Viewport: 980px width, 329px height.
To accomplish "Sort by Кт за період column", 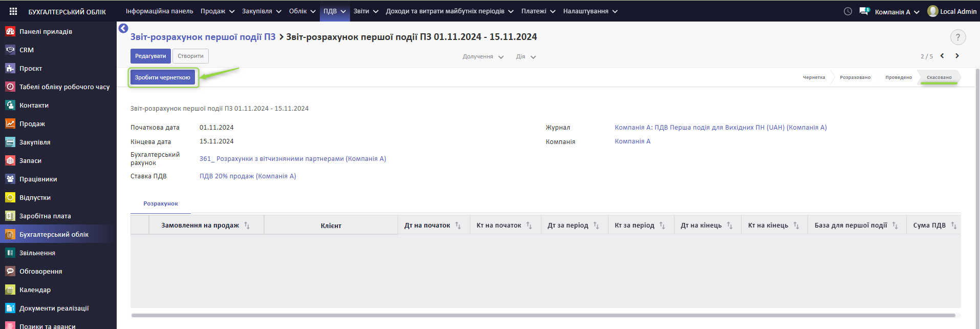I will pos(641,225).
